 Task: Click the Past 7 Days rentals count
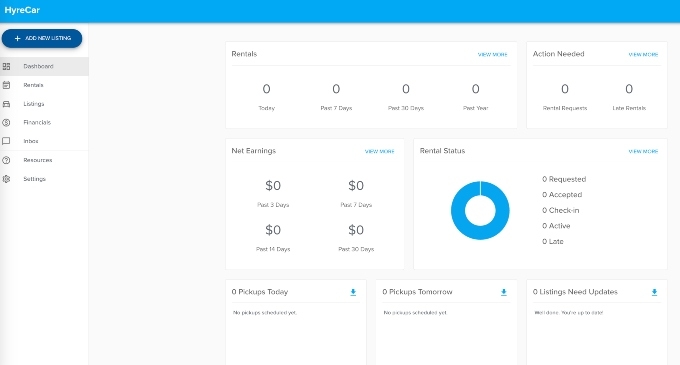(336, 89)
